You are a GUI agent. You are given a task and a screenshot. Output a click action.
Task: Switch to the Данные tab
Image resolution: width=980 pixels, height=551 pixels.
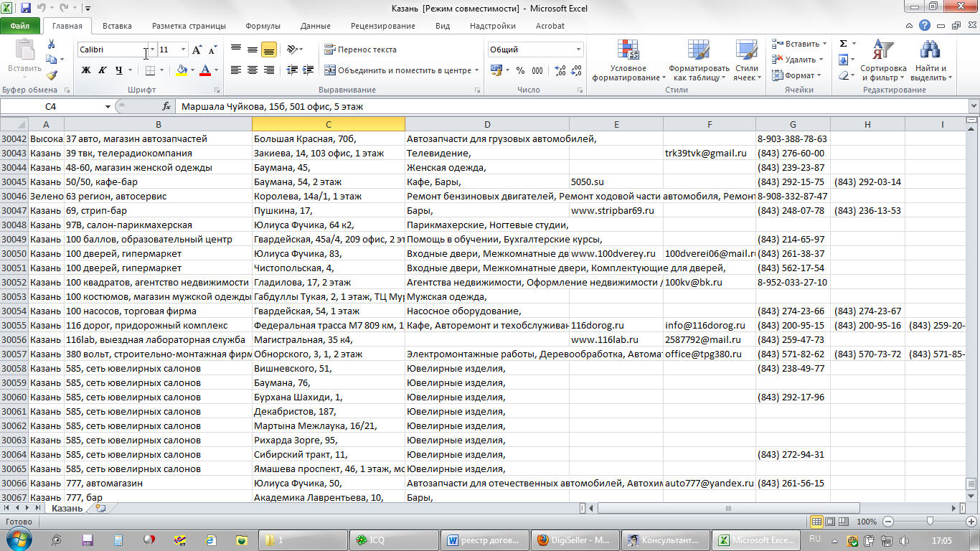pos(316,26)
